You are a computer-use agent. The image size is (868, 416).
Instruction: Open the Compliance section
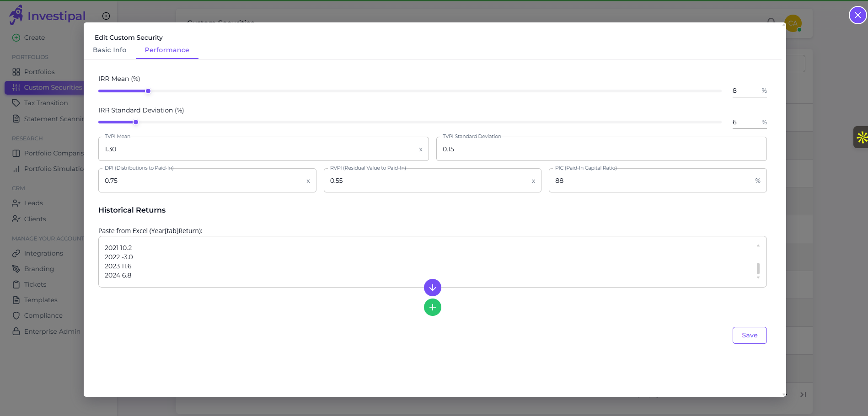click(x=43, y=315)
